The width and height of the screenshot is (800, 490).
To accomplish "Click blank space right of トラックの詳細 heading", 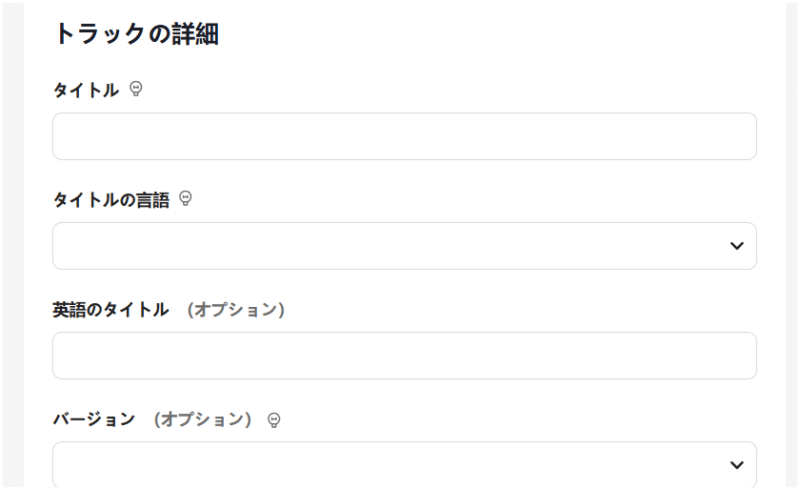I will (500, 35).
